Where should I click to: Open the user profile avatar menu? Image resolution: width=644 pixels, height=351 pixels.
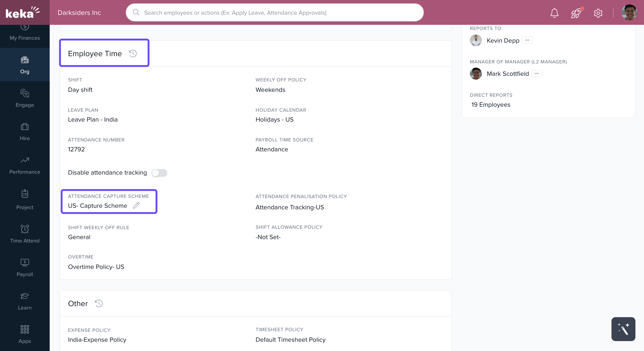tap(629, 12)
